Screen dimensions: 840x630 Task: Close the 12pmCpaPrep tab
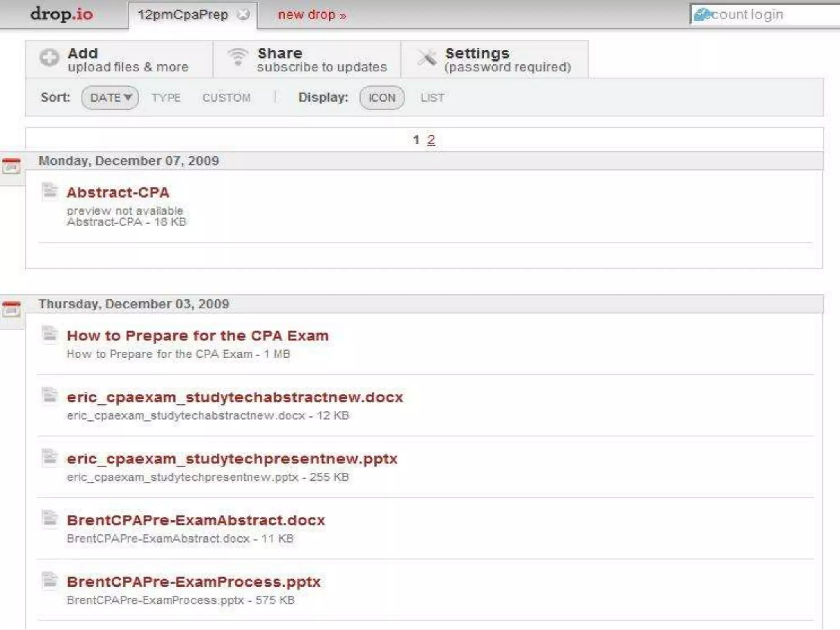(244, 15)
